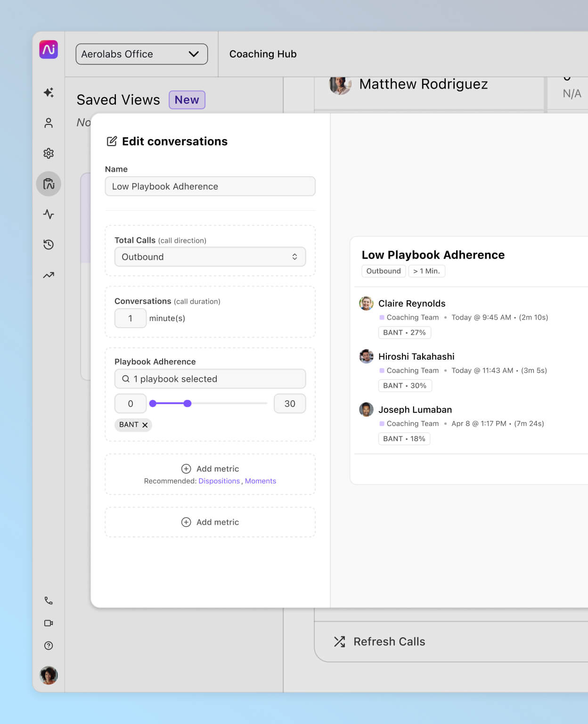Open Settings via the gear icon
This screenshot has width=588, height=724.
point(48,153)
